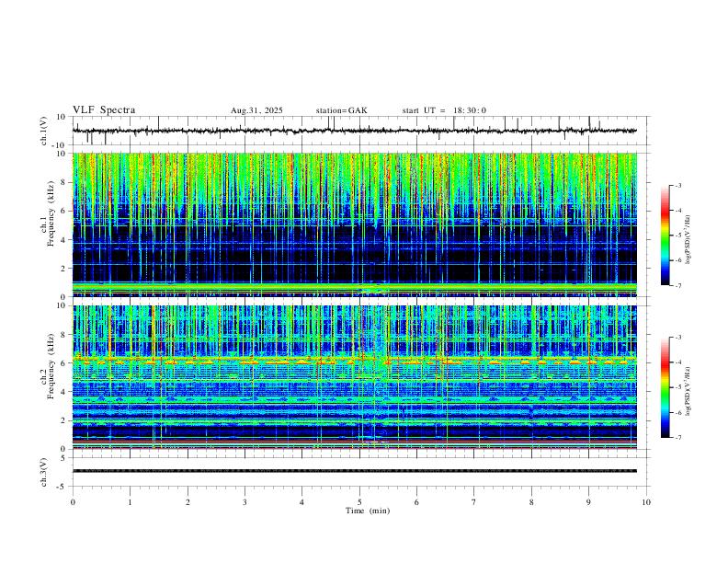
Task: Click the "ch.1(V)" axis label
Action: click(x=44, y=131)
